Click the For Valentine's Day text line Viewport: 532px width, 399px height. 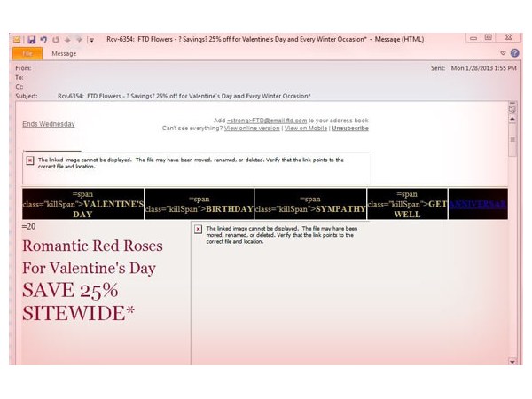pyautogui.click(x=90, y=268)
